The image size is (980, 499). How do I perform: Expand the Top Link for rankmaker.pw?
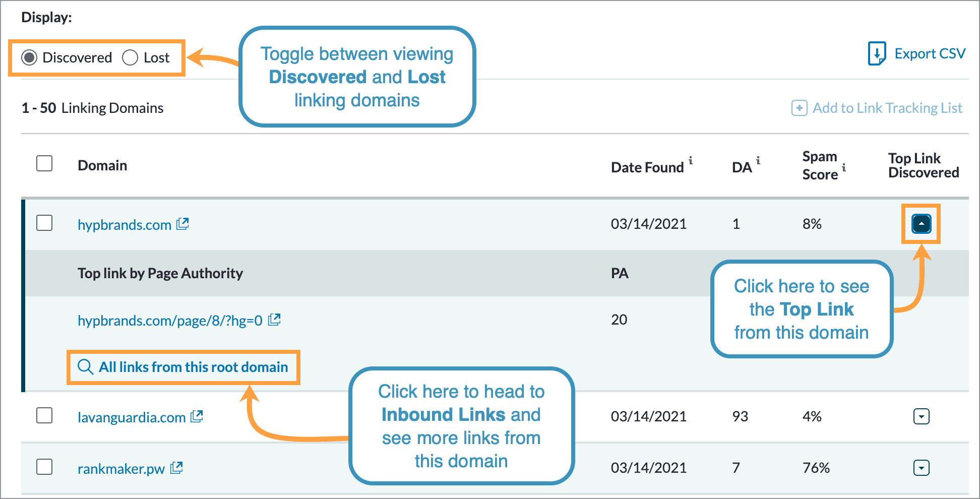click(921, 468)
